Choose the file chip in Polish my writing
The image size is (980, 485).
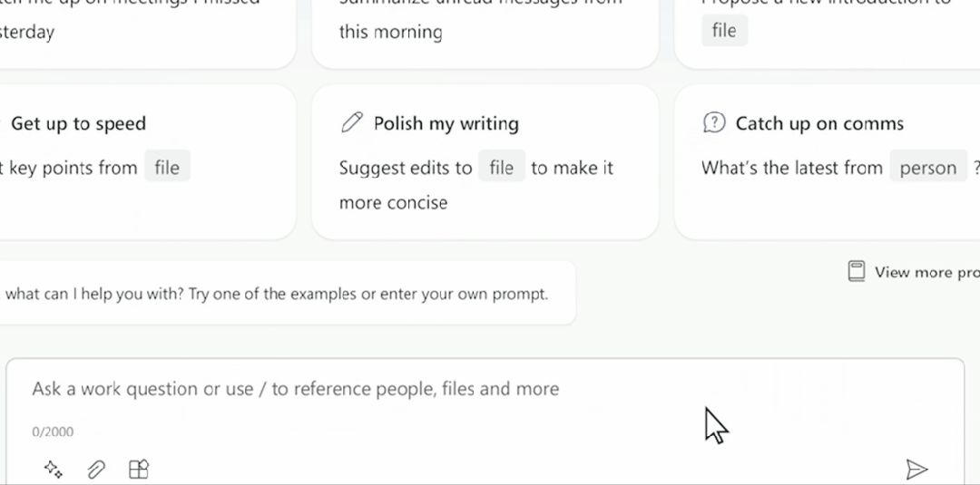click(501, 168)
